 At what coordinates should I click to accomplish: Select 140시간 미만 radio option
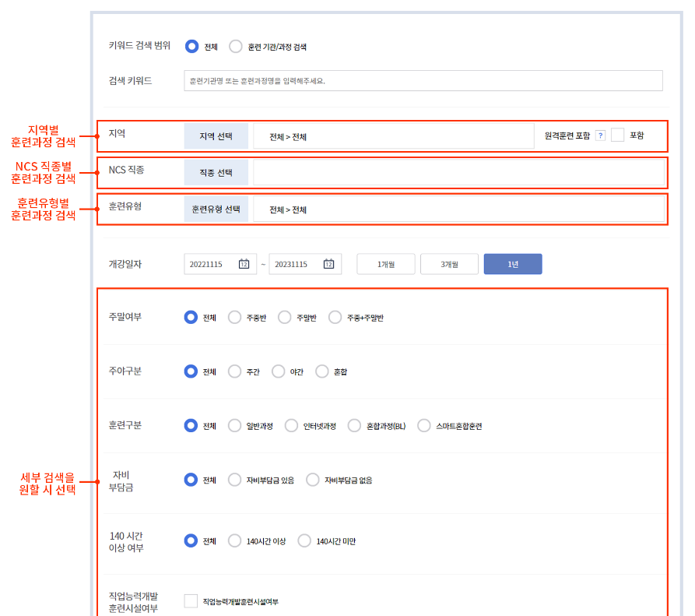tap(304, 540)
